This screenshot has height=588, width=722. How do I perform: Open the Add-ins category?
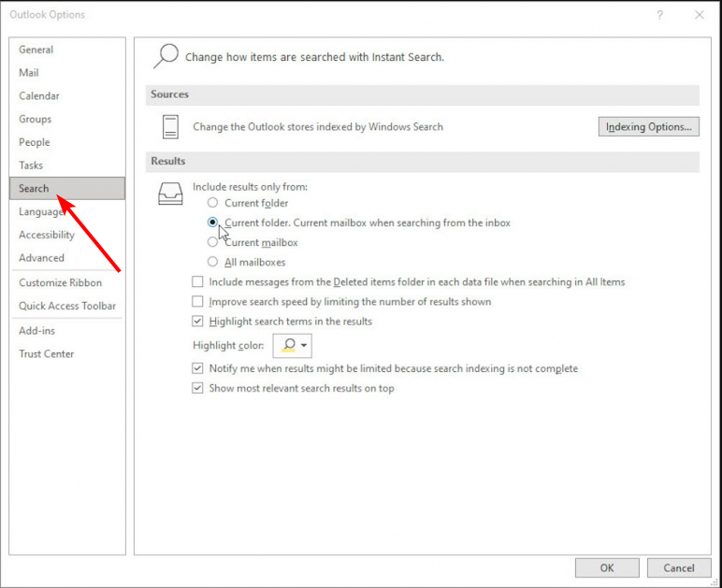67,330
